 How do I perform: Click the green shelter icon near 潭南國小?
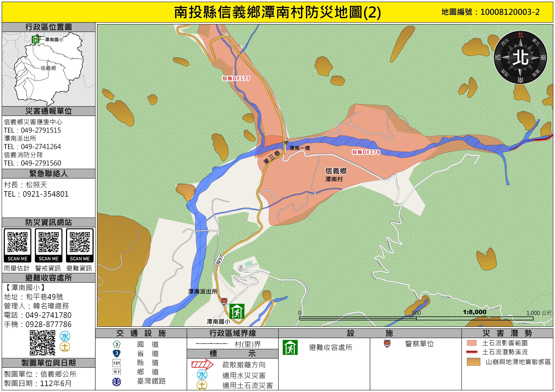(x=237, y=311)
